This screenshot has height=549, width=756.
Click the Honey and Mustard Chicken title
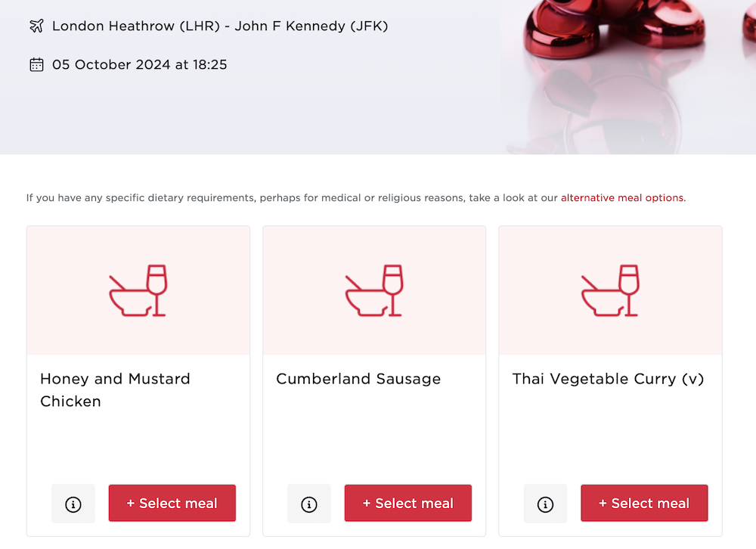click(115, 389)
